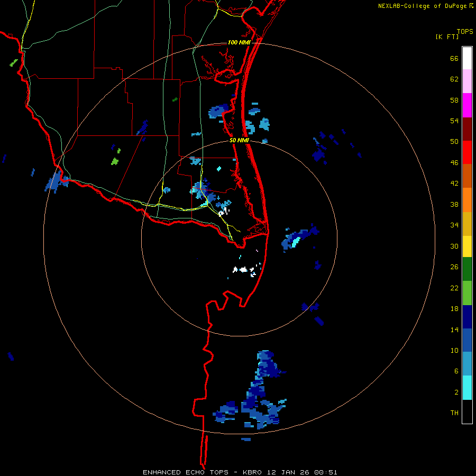Select the dark green 26 kft legend color
476x476 pixels.
[467, 269]
